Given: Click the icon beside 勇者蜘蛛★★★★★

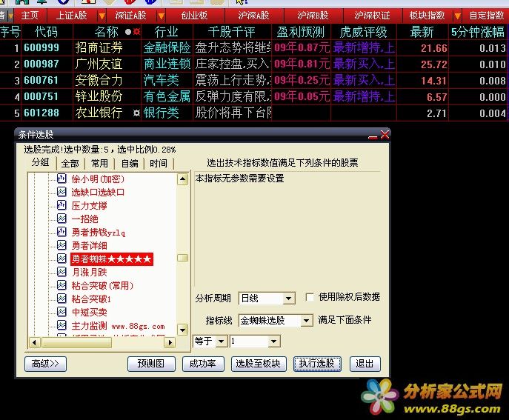Looking at the screenshot, I should click(61, 259).
